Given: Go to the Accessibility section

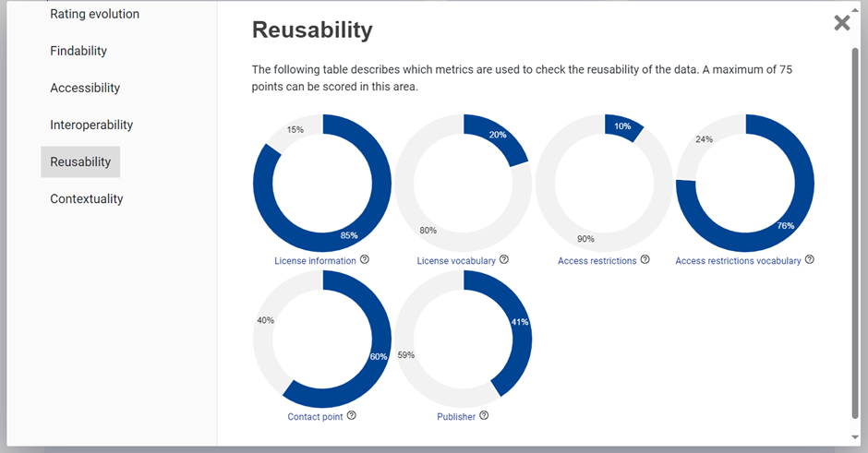Looking at the screenshot, I should pos(85,88).
